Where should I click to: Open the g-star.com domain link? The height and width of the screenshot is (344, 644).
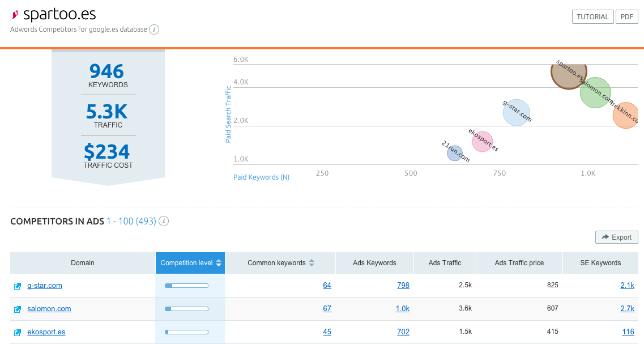click(45, 286)
